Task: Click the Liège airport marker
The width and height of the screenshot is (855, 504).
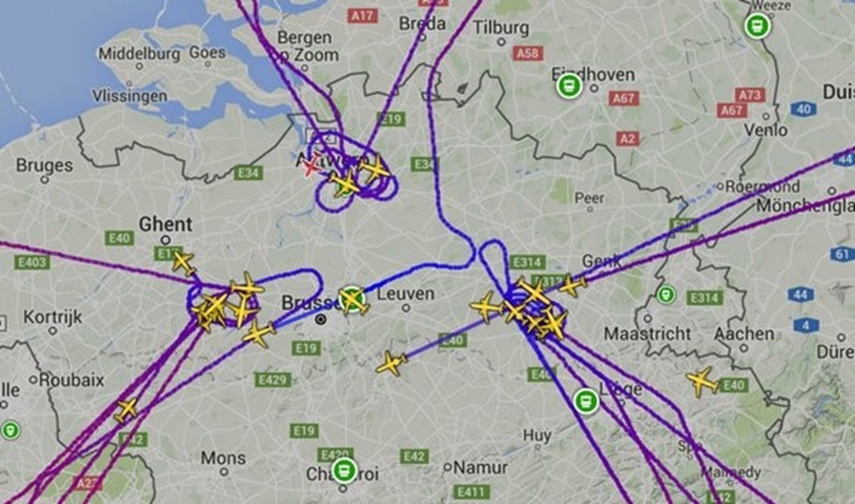Action: click(586, 402)
